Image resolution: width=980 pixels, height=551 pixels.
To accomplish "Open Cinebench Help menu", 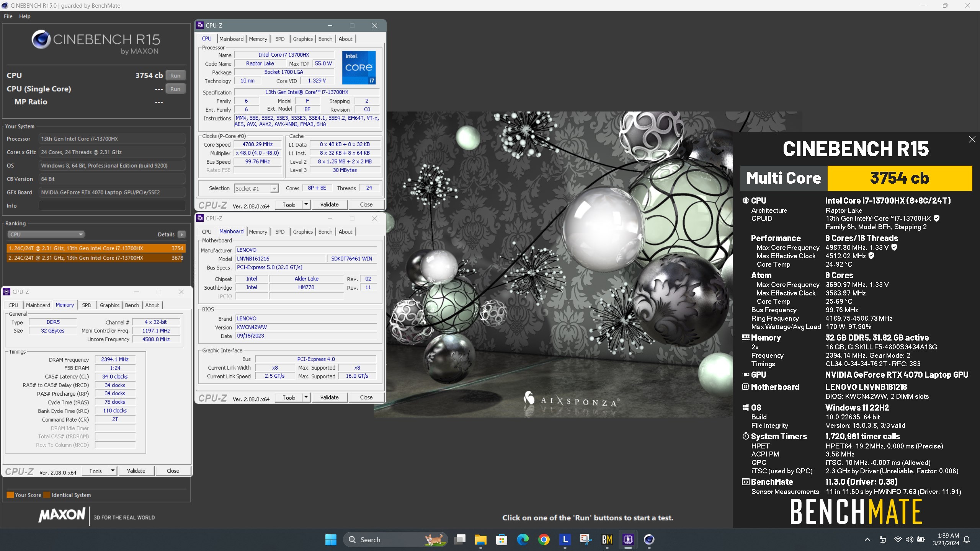I will [25, 16].
